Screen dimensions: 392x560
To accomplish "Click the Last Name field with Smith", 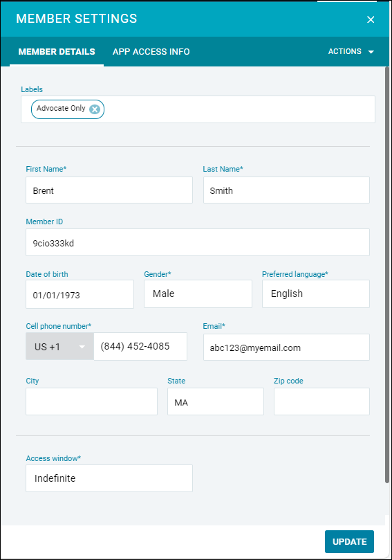I will pos(286,190).
